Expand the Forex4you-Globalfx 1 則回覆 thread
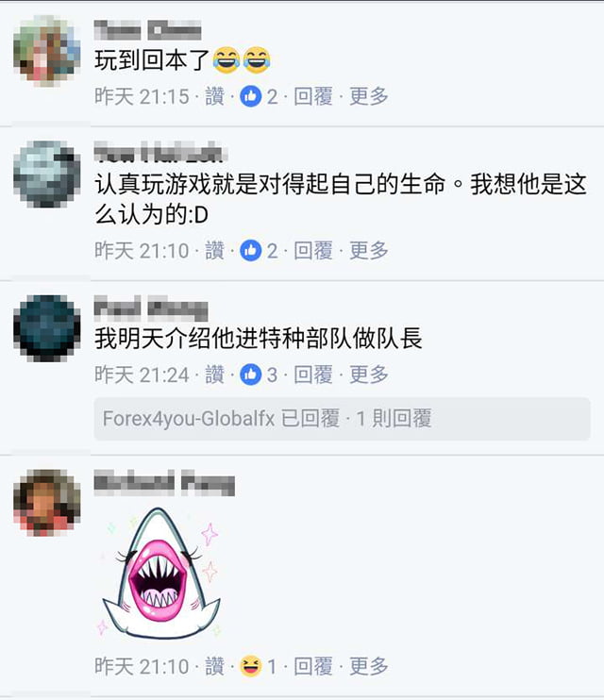604x700 pixels. (x=343, y=419)
